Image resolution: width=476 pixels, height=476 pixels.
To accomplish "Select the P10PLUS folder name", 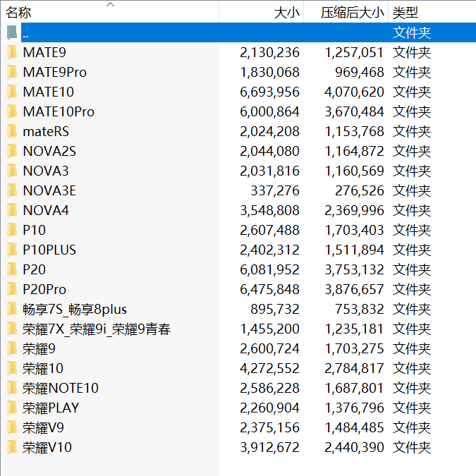I will point(49,250).
